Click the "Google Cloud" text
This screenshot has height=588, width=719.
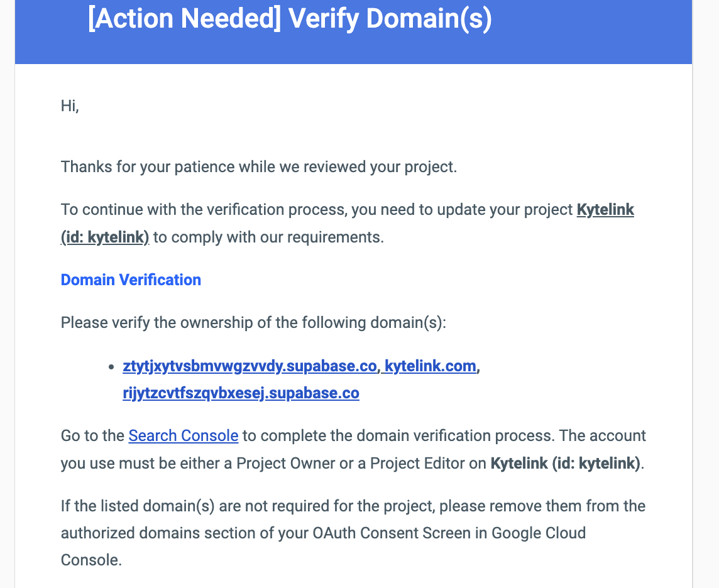tap(539, 533)
